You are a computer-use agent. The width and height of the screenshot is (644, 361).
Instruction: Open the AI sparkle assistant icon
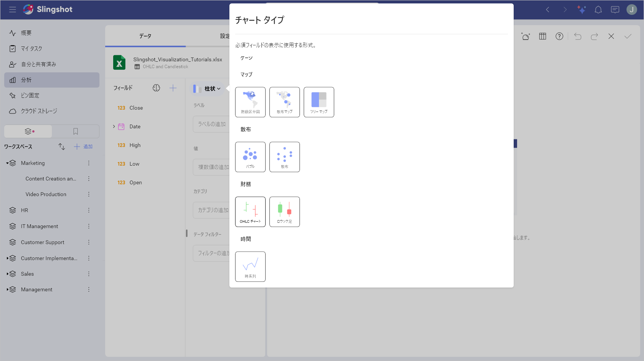pos(582,10)
